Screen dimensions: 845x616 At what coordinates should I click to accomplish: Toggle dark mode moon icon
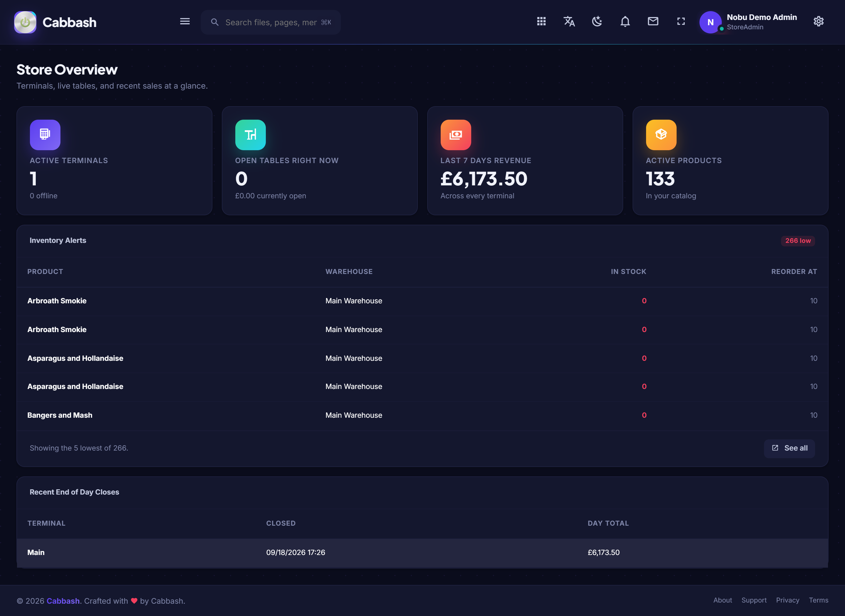coord(597,22)
